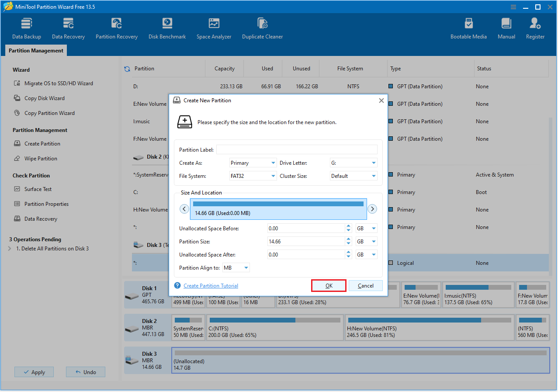
Task: Confirm partition creation with OK
Action: (328, 285)
